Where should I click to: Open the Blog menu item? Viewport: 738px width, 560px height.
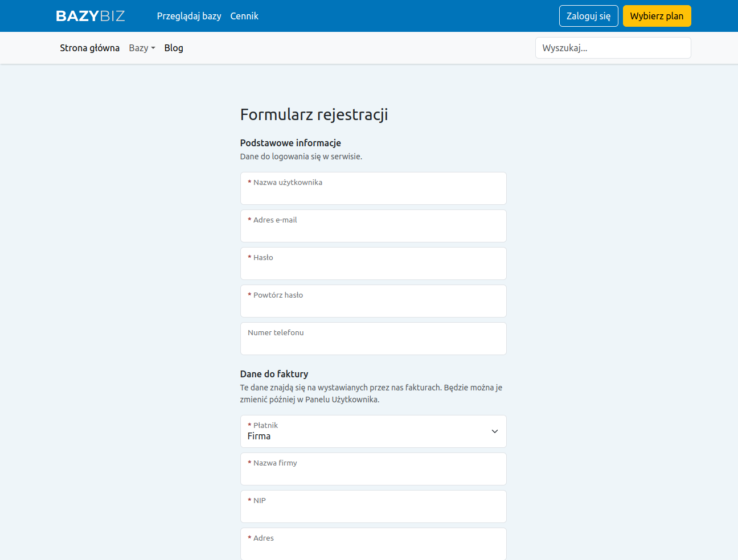174,48
